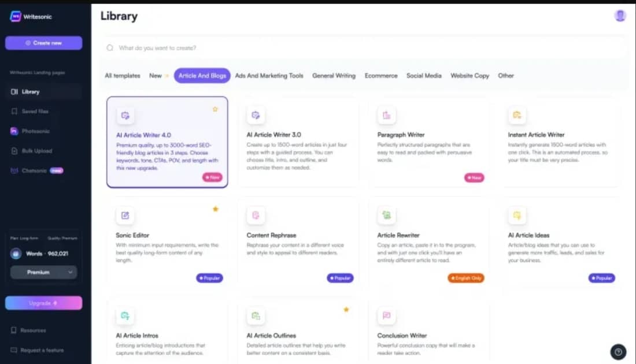
Task: Click the Paragraph Writer card icon
Action: tap(387, 115)
